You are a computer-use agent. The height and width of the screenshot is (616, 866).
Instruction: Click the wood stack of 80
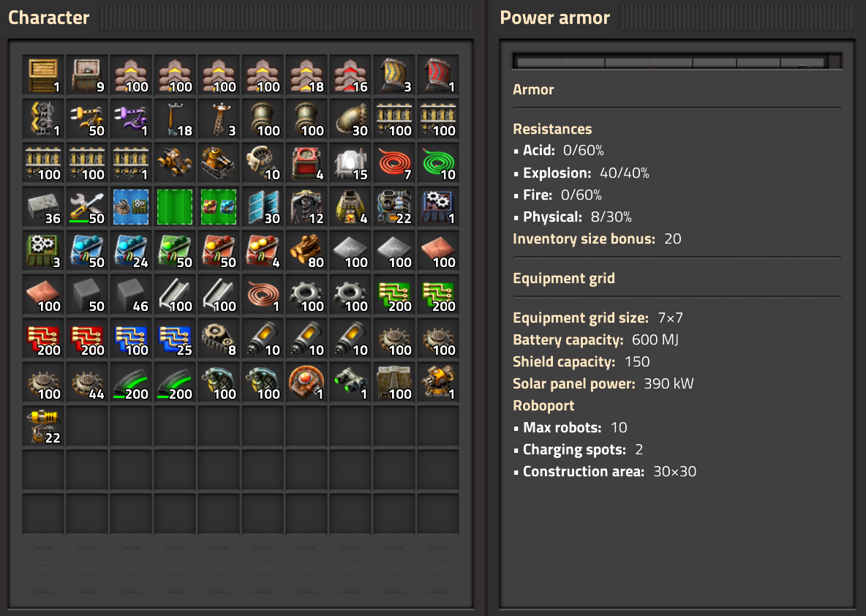point(306,252)
